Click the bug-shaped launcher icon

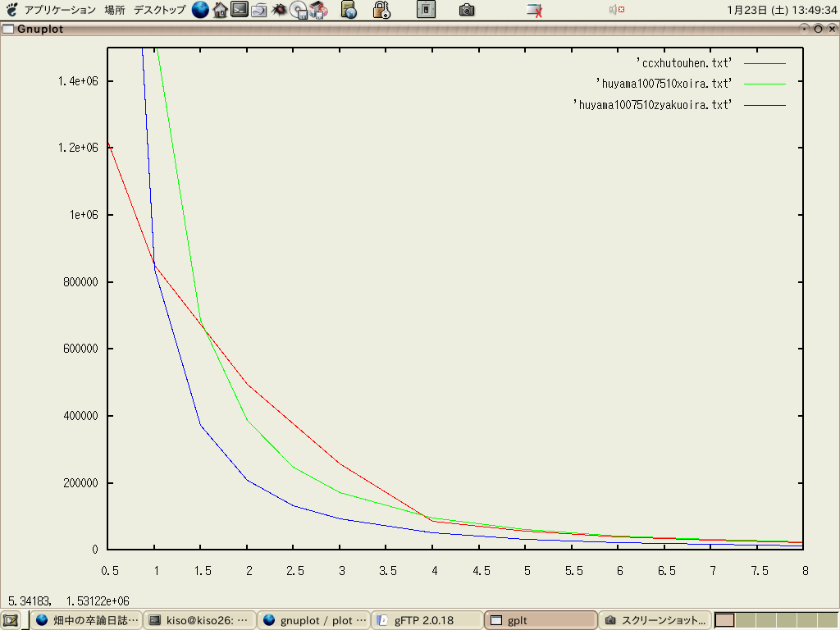[x=279, y=10]
